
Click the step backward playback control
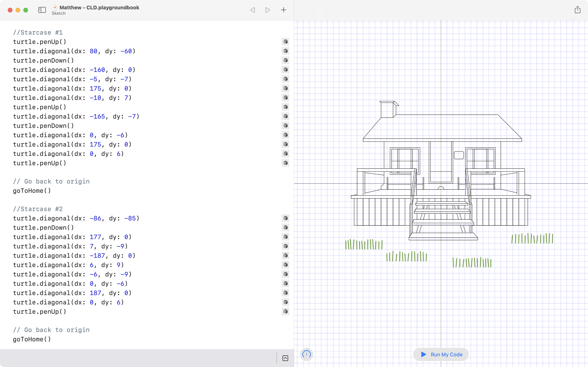[x=253, y=10]
